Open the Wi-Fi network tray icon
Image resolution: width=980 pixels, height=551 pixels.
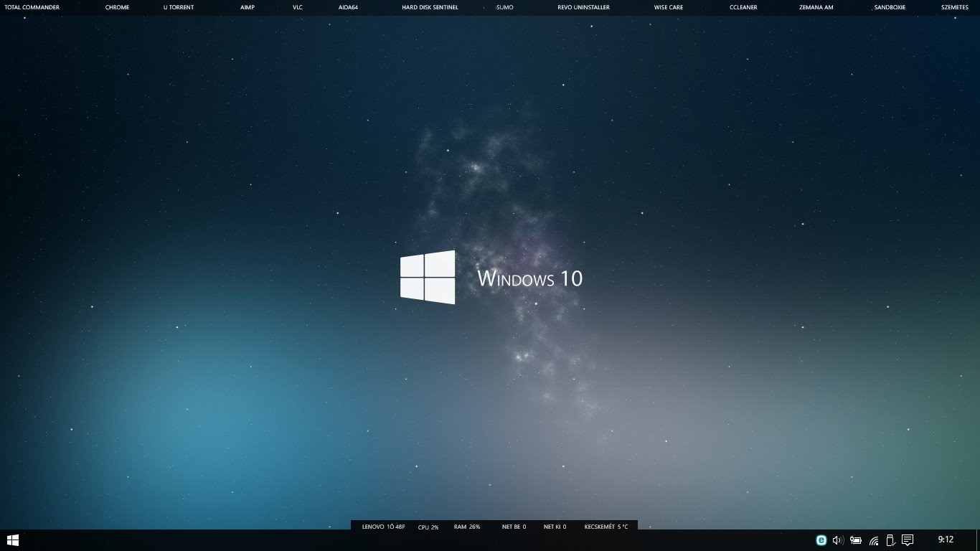[874, 540]
